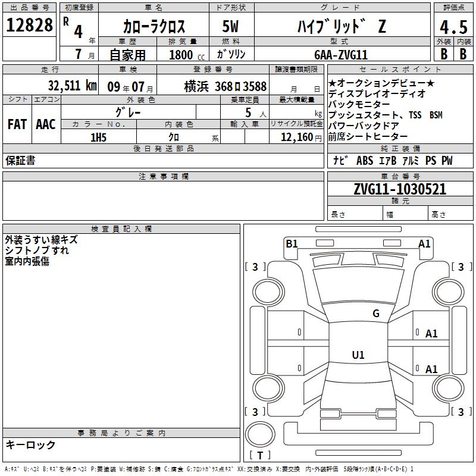
Task: Select the A1 marker beside B1 on the diagram
Action: pos(424,243)
